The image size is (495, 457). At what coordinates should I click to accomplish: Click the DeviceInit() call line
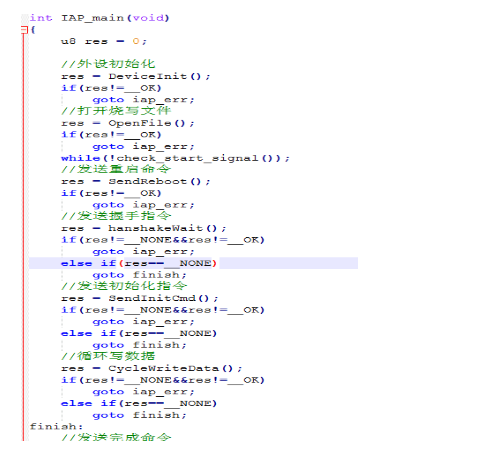click(x=136, y=76)
